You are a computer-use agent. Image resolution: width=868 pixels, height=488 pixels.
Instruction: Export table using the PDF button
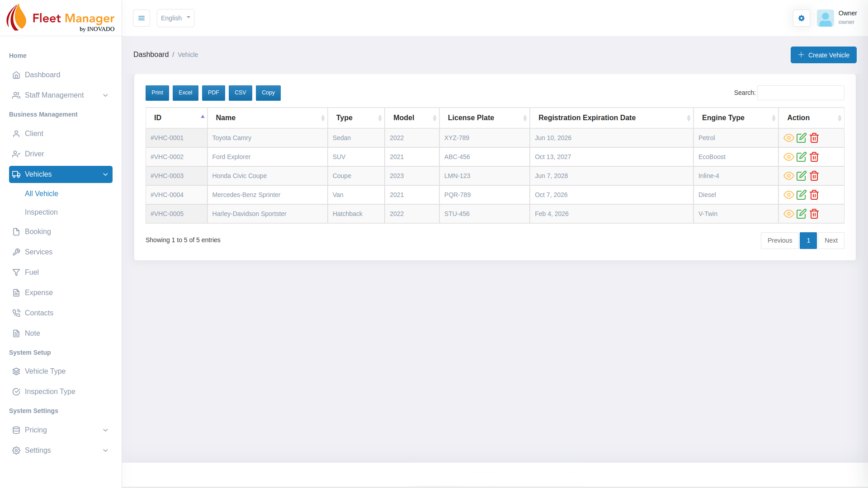coord(213,93)
